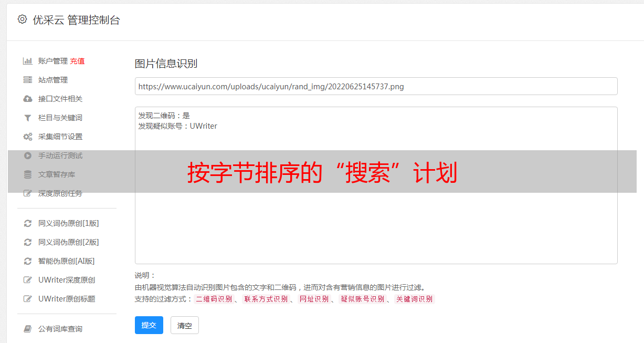Select 同义词伪原创[1版] in sidebar

point(69,223)
